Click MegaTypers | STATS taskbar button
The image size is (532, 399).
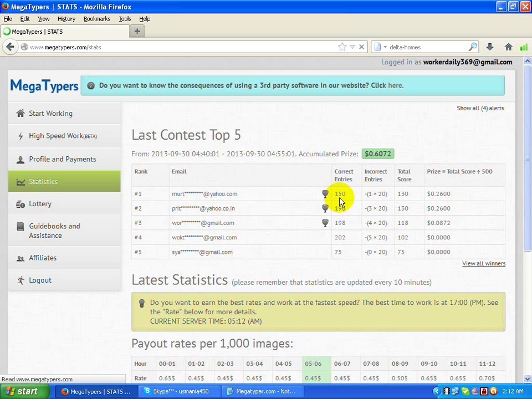(x=96, y=392)
